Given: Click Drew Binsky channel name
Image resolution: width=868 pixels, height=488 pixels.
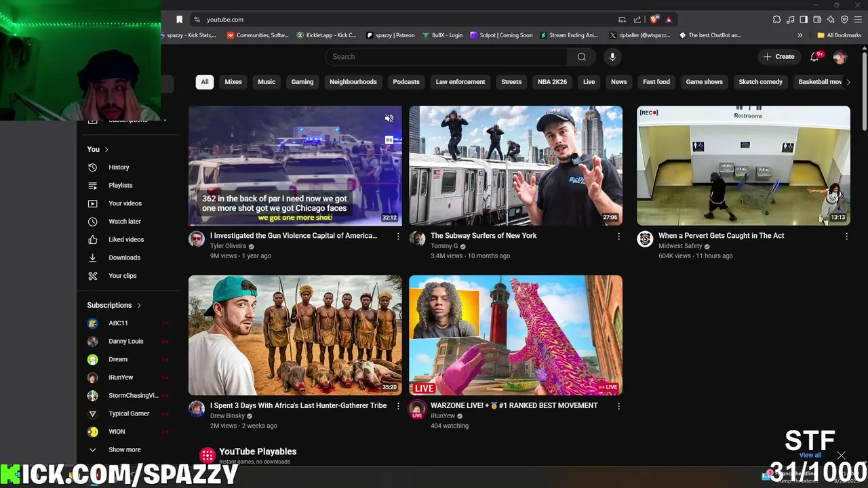Looking at the screenshot, I should coord(227,415).
